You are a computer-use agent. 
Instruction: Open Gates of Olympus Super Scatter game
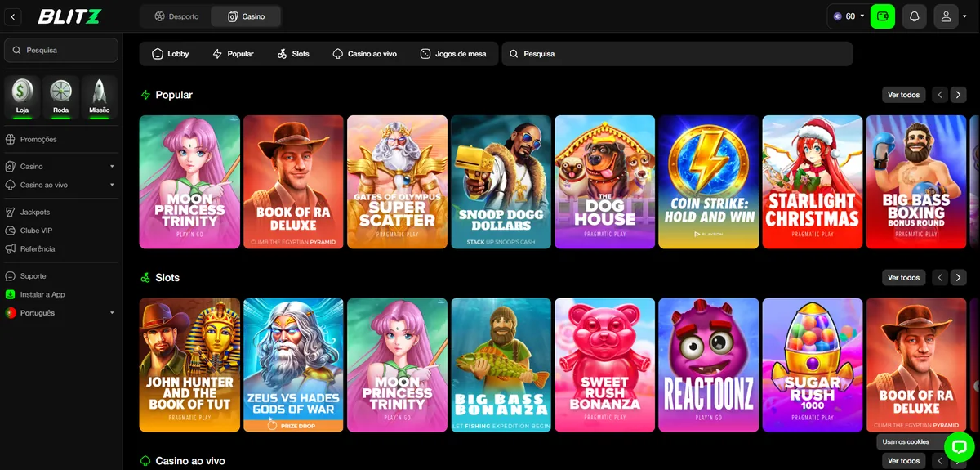coord(397,181)
